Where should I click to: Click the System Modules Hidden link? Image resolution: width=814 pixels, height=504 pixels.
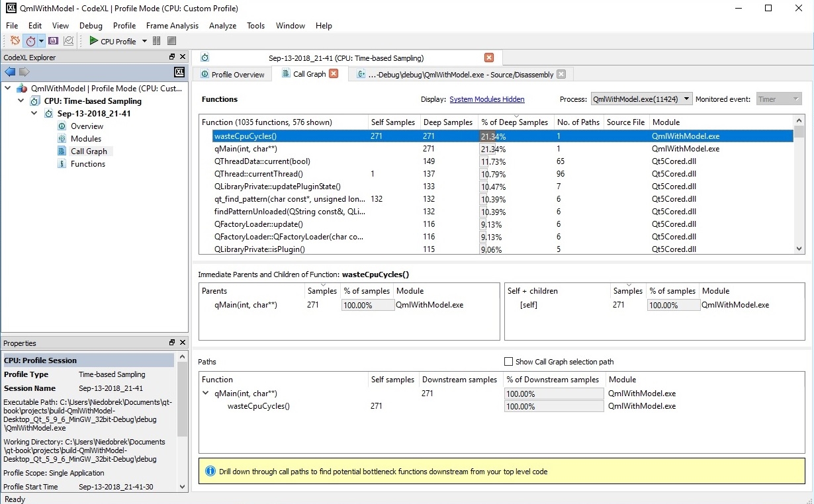486,99
